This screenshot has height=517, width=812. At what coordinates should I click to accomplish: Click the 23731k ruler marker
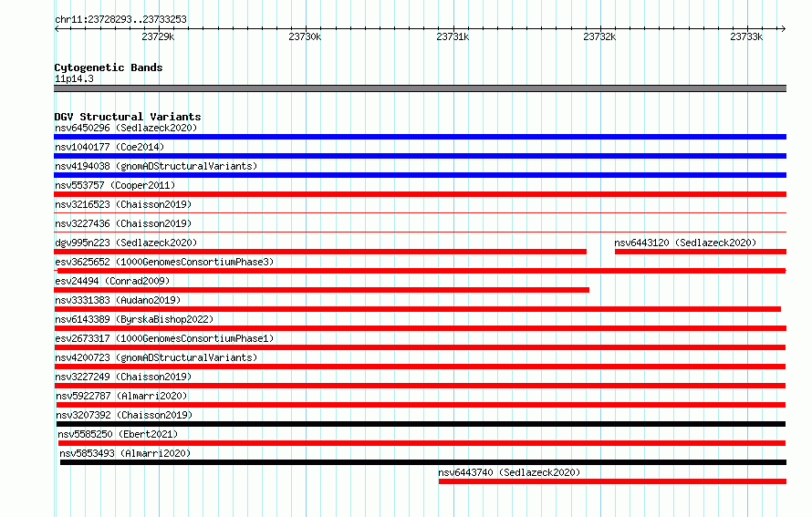tap(453, 36)
